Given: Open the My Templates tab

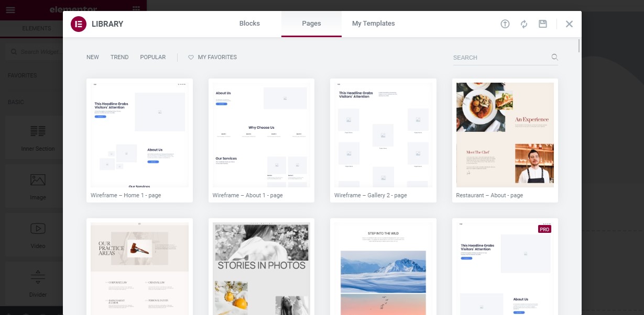Looking at the screenshot, I should 374,24.
